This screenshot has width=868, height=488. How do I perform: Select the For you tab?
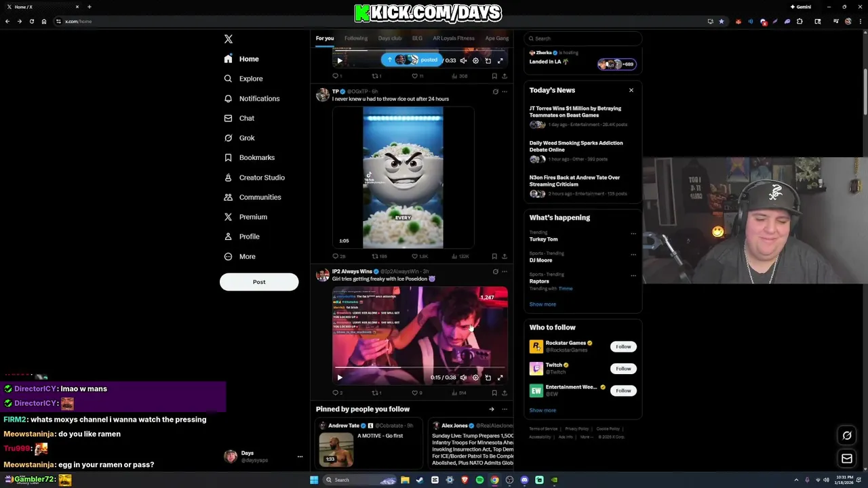[325, 39]
